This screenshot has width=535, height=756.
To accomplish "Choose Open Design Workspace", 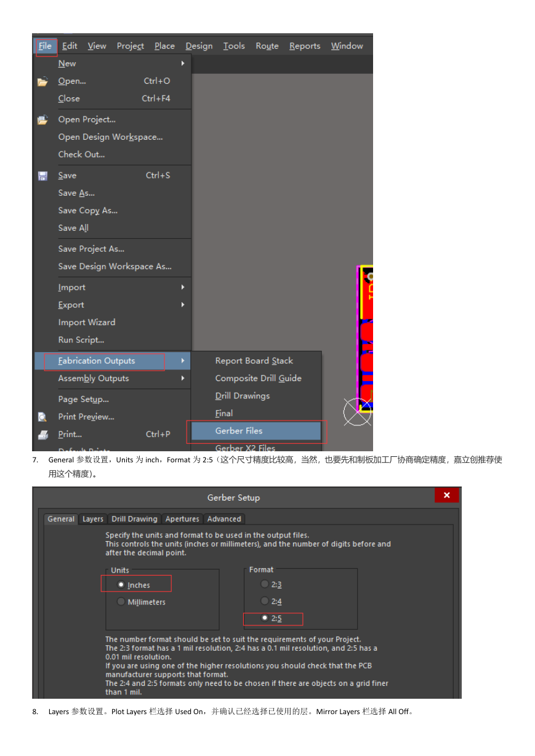I will coord(112,137).
